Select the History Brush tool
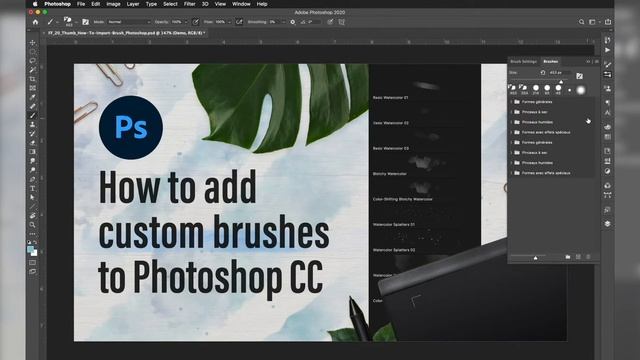Viewport: 640px width, 360px height. click(32, 133)
